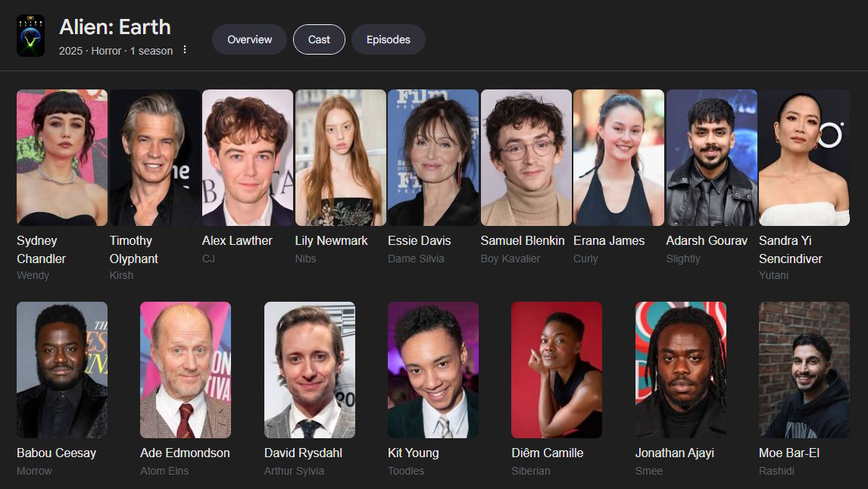
Task: Open Kit Young's cast photo
Action: coord(433,370)
